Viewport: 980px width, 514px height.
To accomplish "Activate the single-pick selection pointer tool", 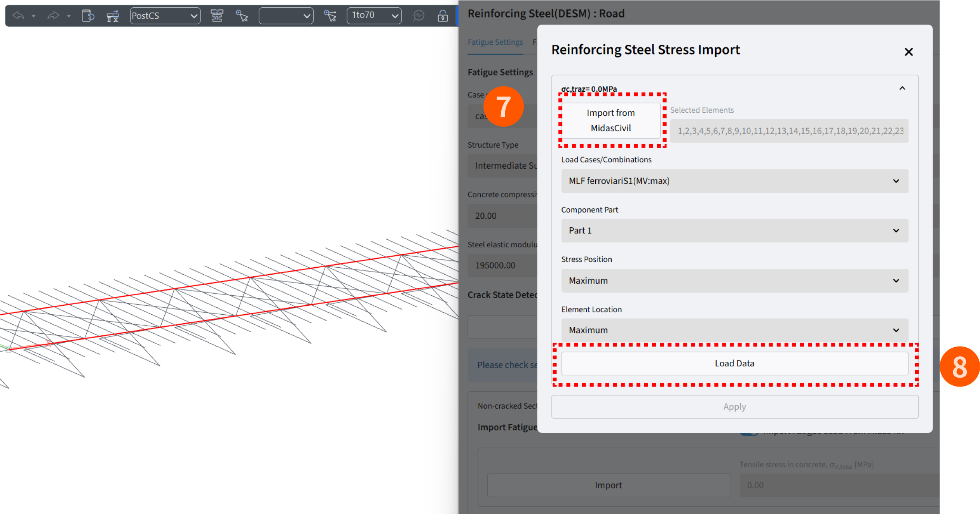I will [241, 16].
